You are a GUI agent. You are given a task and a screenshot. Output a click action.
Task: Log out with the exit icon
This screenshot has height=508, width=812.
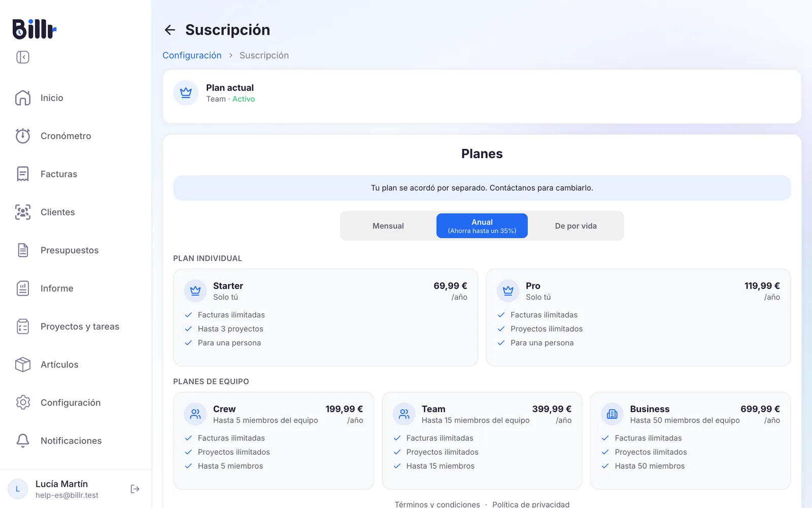(x=135, y=489)
